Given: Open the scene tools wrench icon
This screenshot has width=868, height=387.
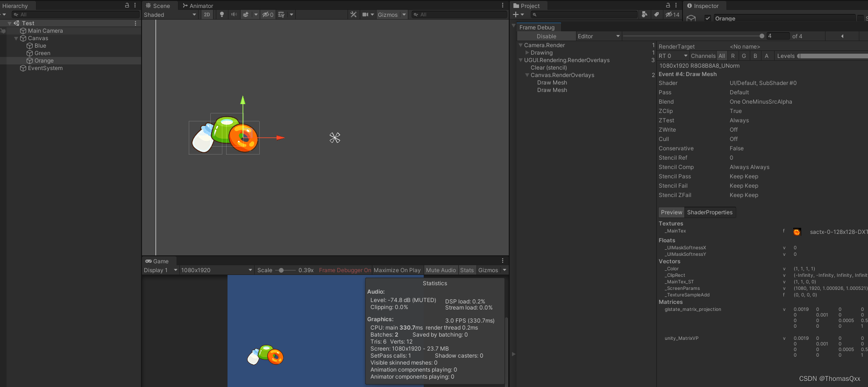Looking at the screenshot, I should point(353,14).
